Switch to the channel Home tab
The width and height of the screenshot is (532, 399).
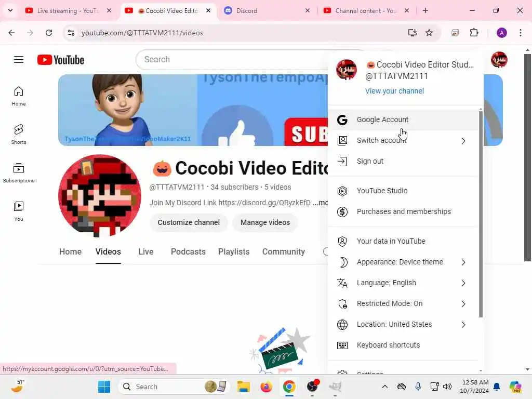[x=70, y=252]
